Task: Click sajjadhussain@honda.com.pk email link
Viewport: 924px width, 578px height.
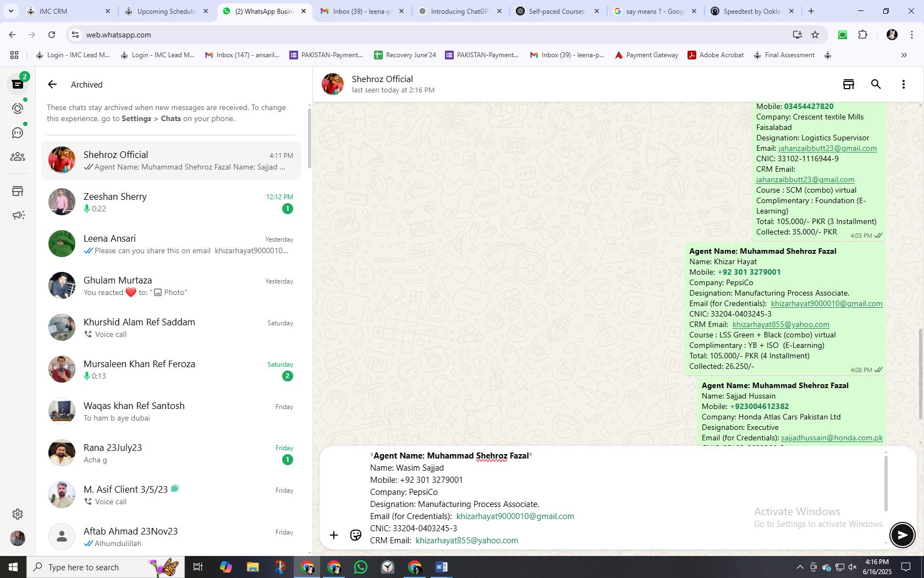Action: pyautogui.click(x=832, y=438)
